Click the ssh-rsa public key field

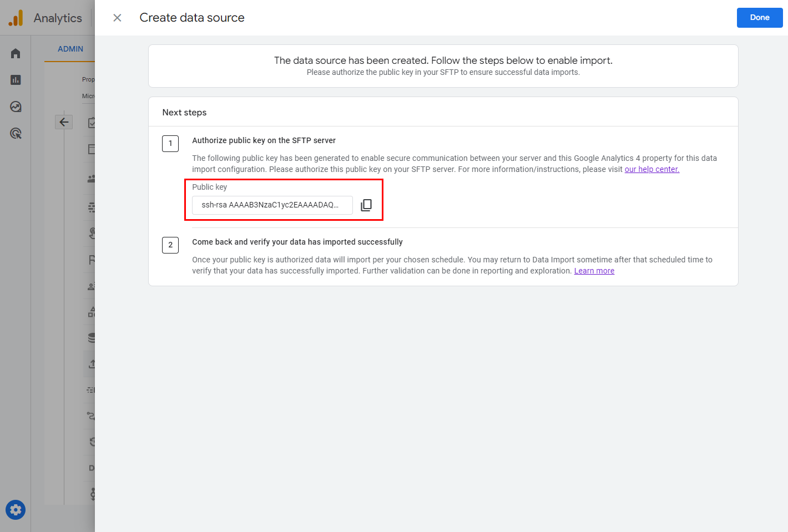point(272,205)
